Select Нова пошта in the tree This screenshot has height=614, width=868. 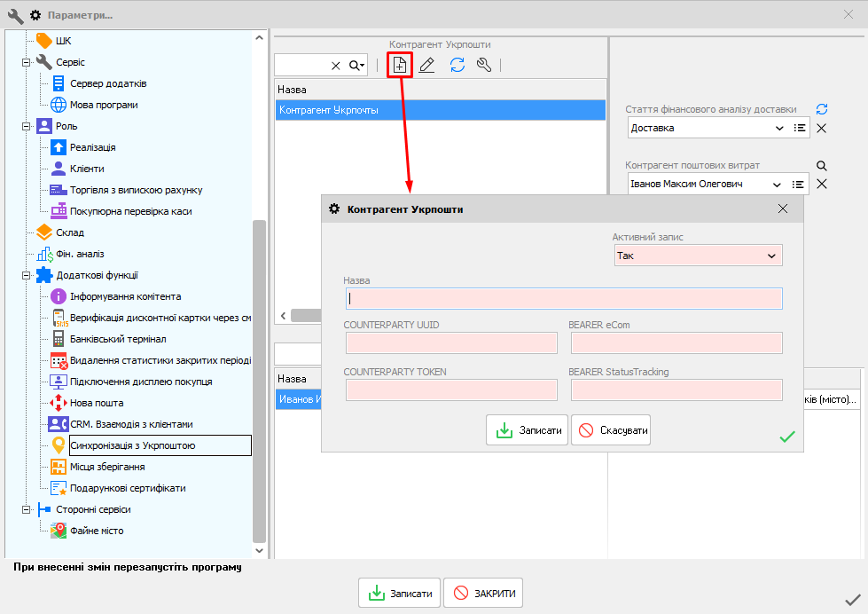(x=96, y=403)
